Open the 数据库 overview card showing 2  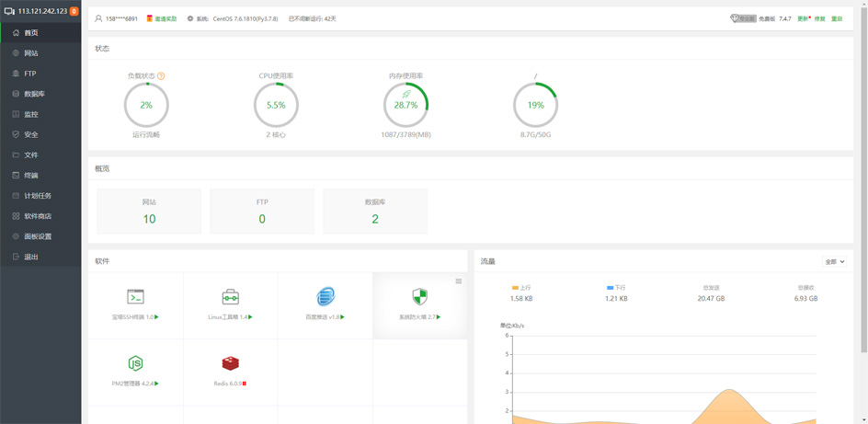pos(375,212)
